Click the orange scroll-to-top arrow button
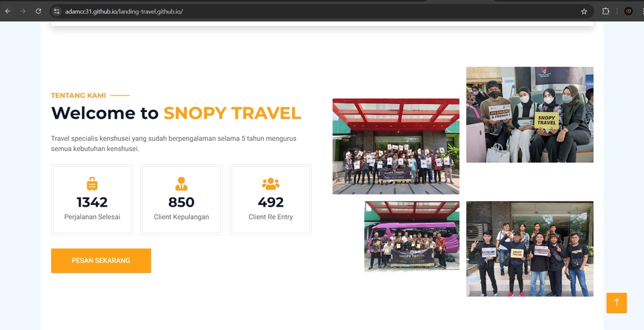This screenshot has width=644, height=330. pyautogui.click(x=616, y=303)
